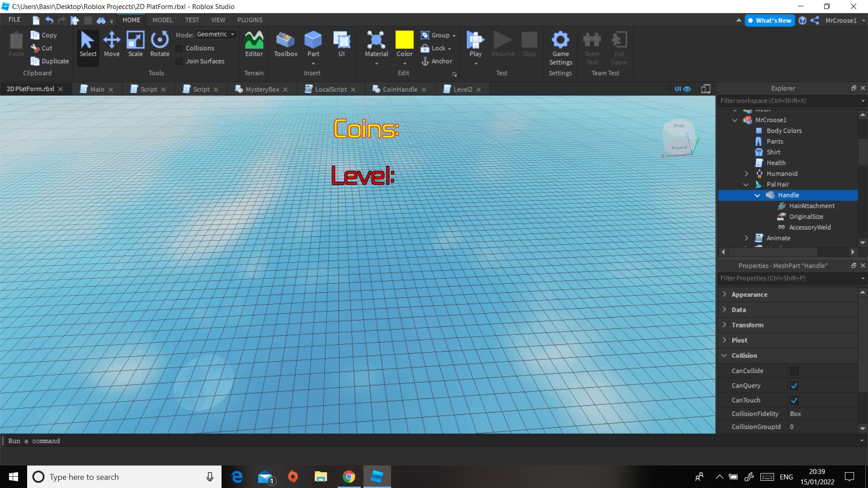Uncheck the CanTouch property

794,400
